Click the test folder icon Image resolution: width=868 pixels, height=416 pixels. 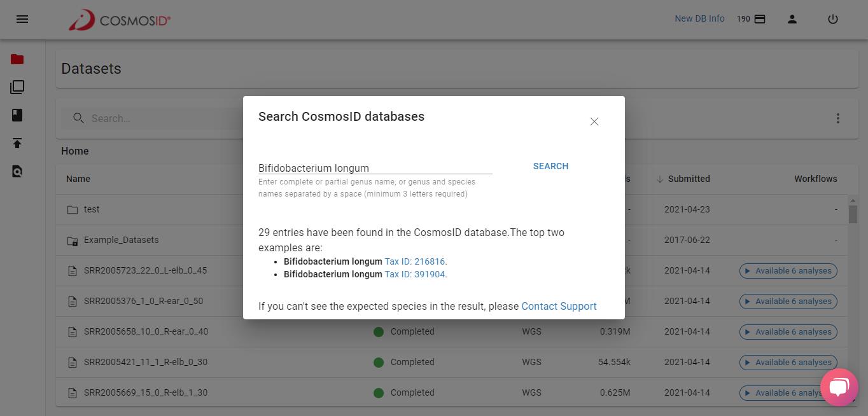pos(73,209)
